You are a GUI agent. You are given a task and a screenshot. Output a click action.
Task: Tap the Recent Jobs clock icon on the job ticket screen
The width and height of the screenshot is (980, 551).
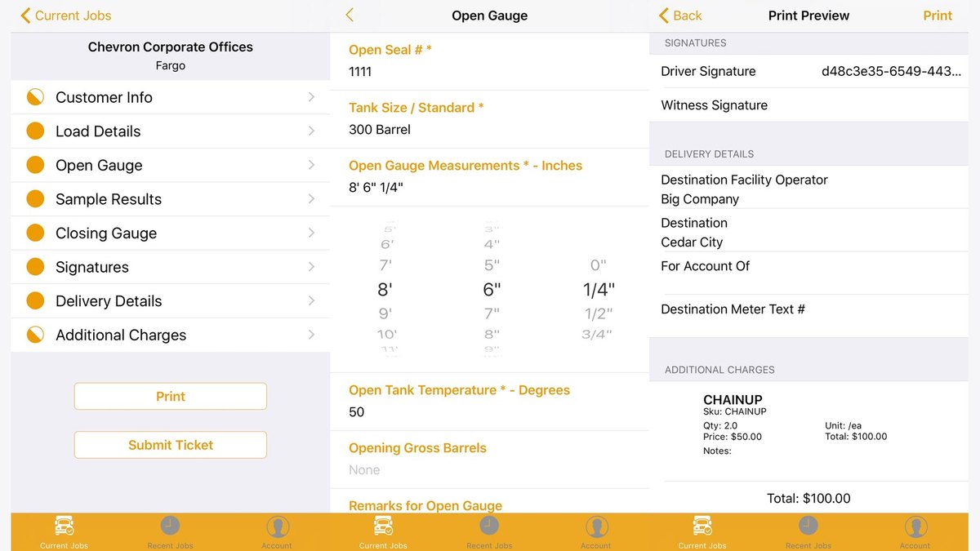(170, 526)
